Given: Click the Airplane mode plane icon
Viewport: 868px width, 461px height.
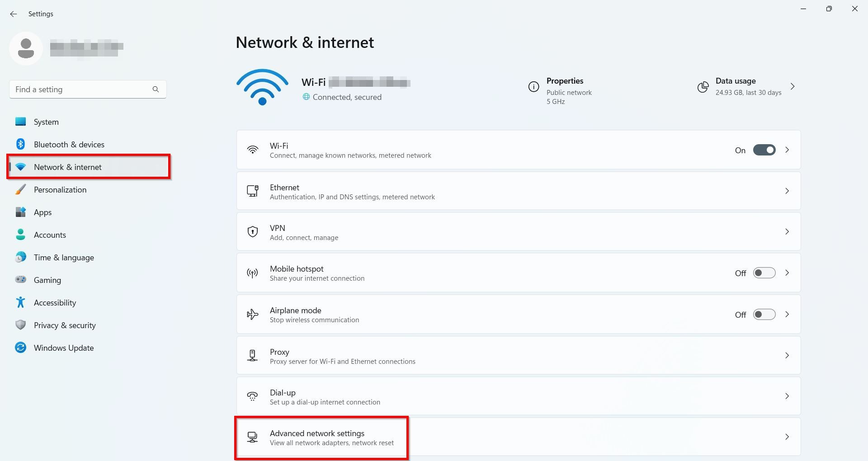Looking at the screenshot, I should click(252, 315).
